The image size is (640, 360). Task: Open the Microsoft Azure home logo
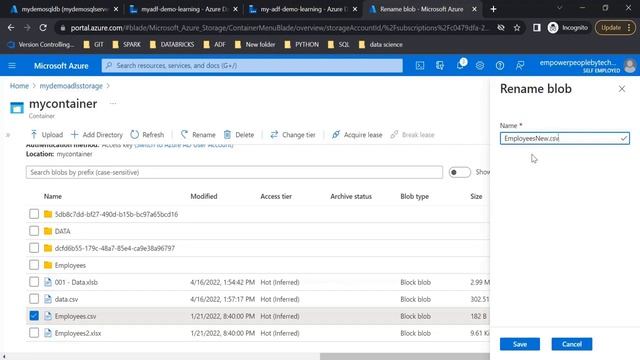[x=61, y=66]
